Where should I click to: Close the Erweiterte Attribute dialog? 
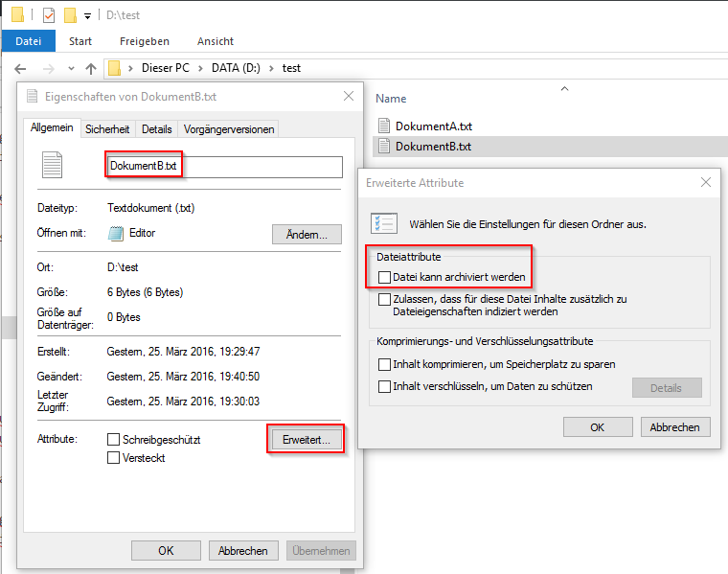tap(706, 182)
